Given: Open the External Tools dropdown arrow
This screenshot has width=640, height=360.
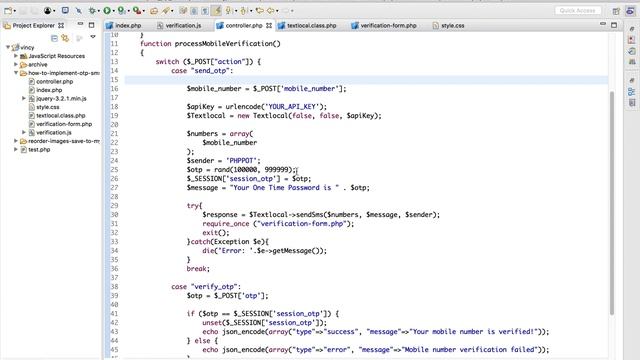Looking at the screenshot, I should (x=144, y=11).
